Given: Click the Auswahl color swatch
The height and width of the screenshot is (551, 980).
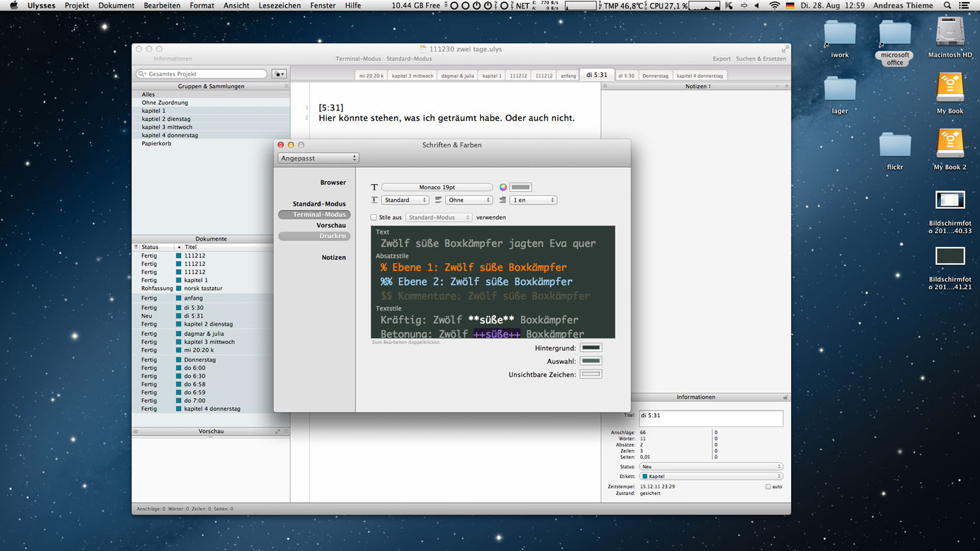Looking at the screenshot, I should coord(591,361).
